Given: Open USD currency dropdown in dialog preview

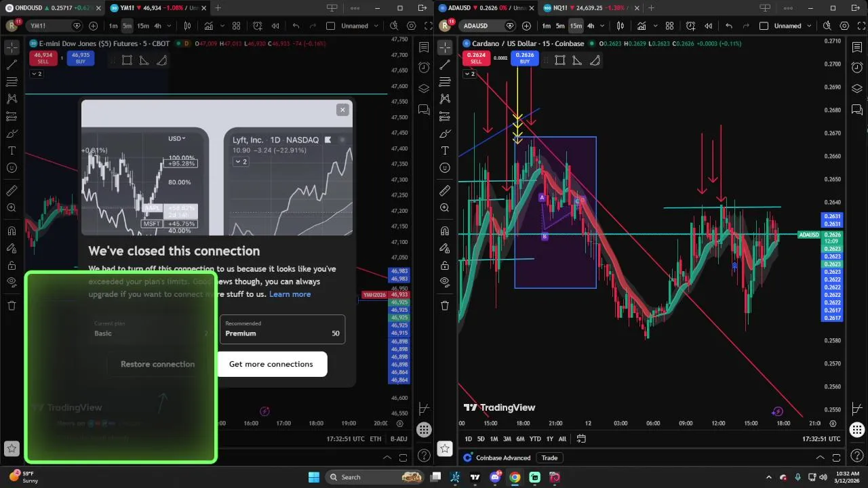Looking at the screenshot, I should coord(177,138).
